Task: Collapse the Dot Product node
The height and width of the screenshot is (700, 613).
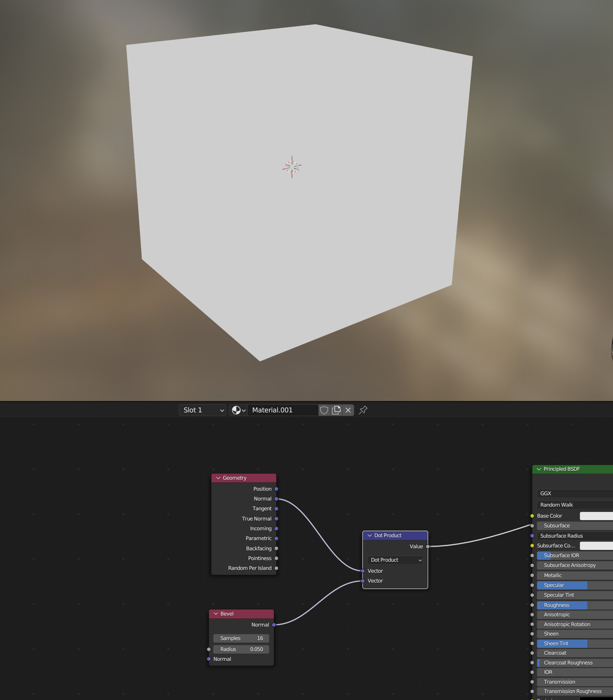Action: [x=370, y=535]
